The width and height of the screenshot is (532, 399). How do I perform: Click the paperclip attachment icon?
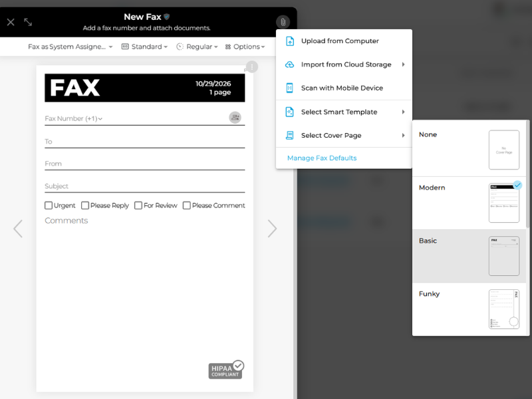(283, 23)
